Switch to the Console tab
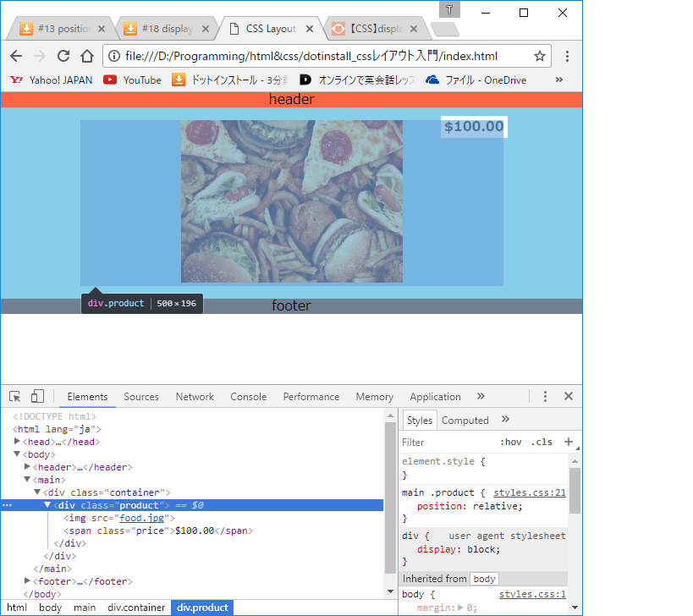The image size is (693, 616). pyautogui.click(x=248, y=396)
